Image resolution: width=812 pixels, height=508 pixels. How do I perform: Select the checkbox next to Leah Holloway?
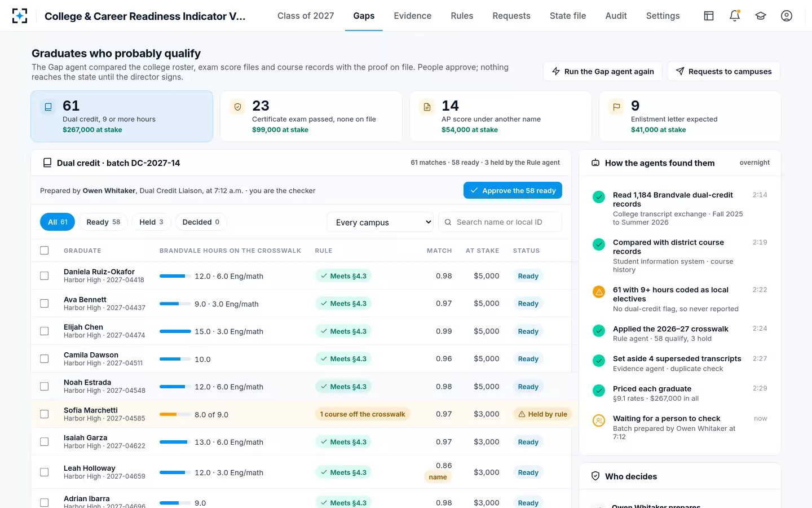coord(45,472)
